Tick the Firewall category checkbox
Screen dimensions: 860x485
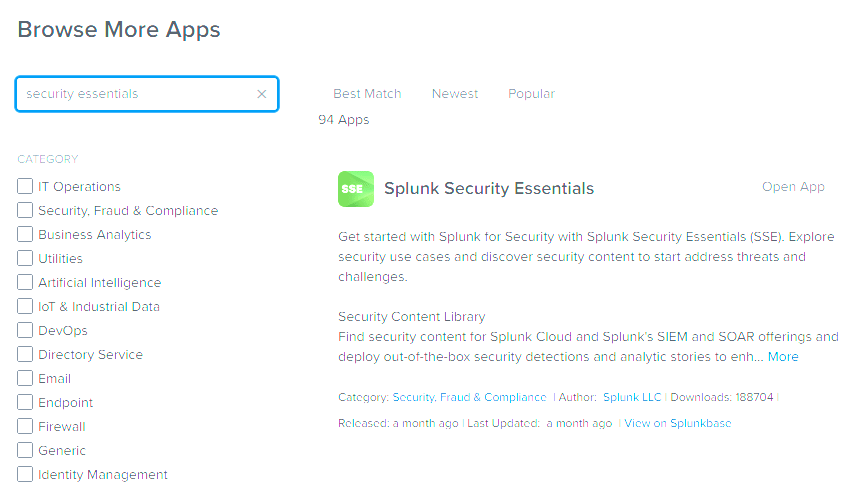25,426
